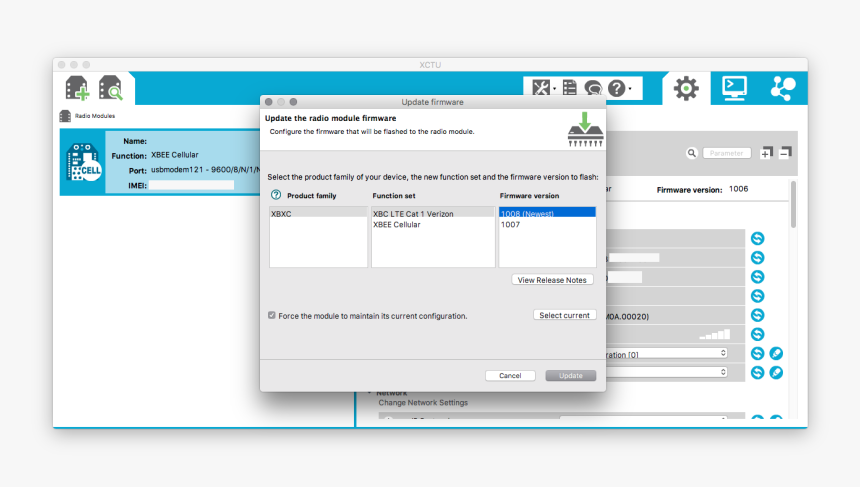Click the Radio Modules panel label
The width and height of the screenshot is (860, 487).
[x=95, y=116]
